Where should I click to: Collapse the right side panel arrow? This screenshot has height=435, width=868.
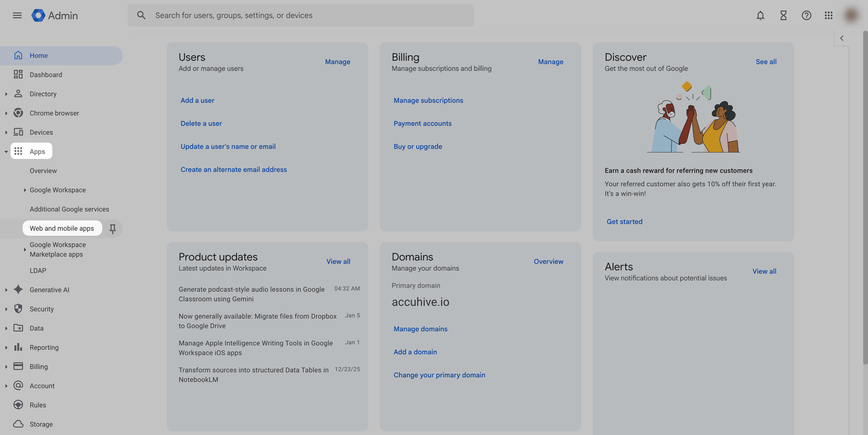point(842,38)
